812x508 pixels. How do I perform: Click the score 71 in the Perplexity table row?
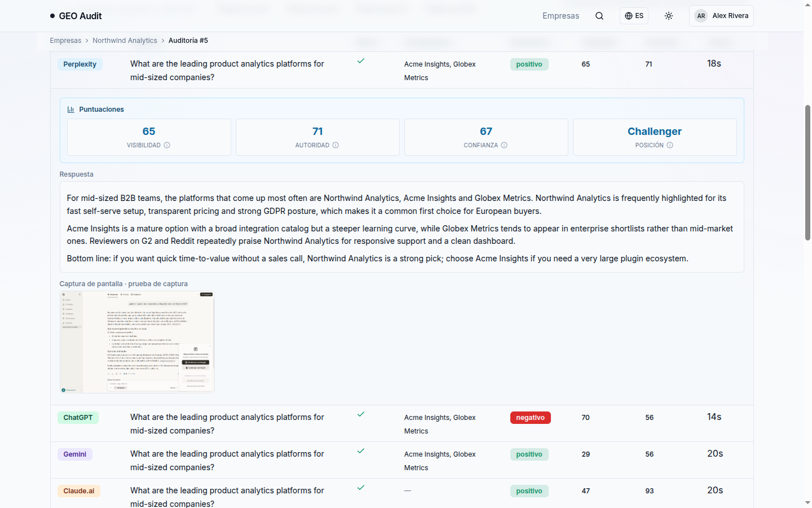pos(649,64)
